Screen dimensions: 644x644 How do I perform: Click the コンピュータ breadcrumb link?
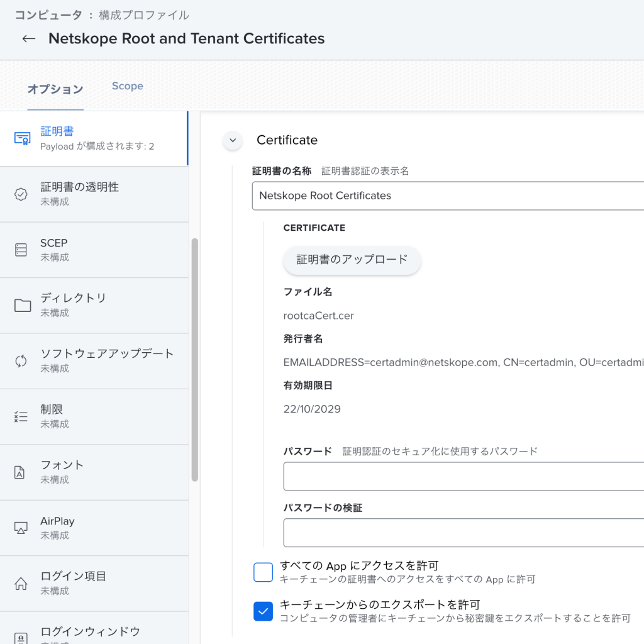click(x=48, y=16)
